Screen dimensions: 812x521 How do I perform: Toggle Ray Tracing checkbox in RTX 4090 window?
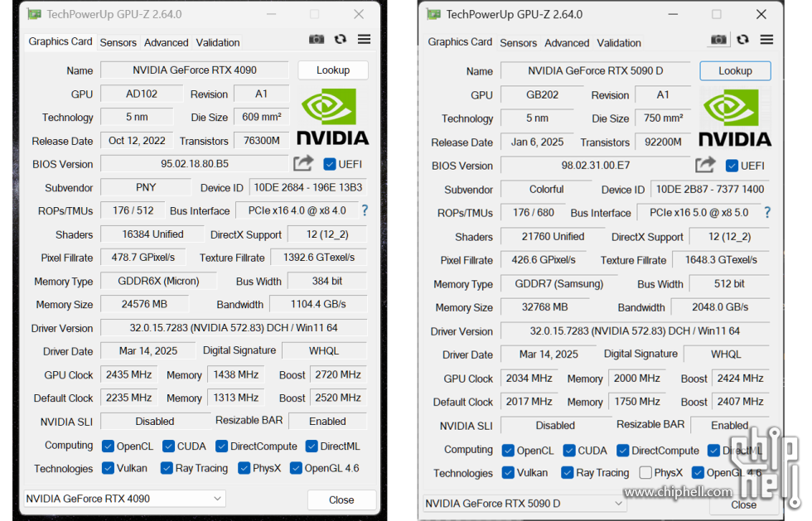(167, 468)
